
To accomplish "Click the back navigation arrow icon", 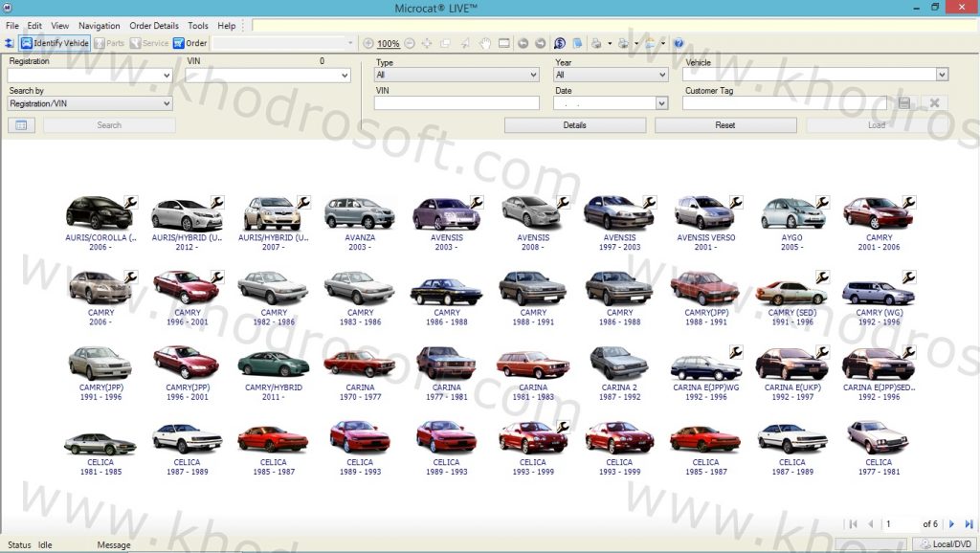I will coord(523,43).
